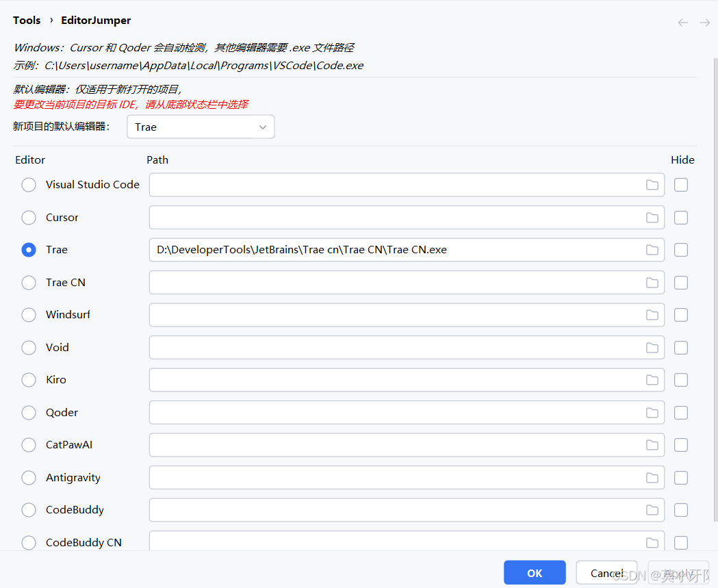Select Trae CN radio button
Viewport: 718px width, 588px height.
(x=29, y=283)
